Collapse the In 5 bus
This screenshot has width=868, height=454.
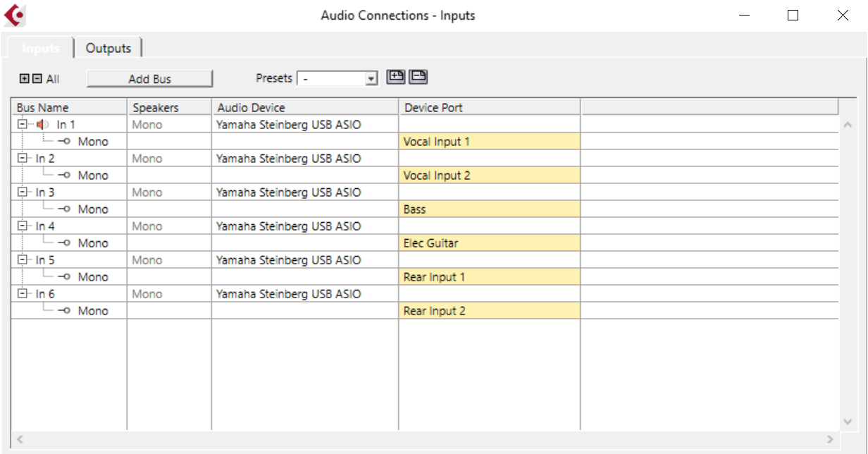point(23,260)
